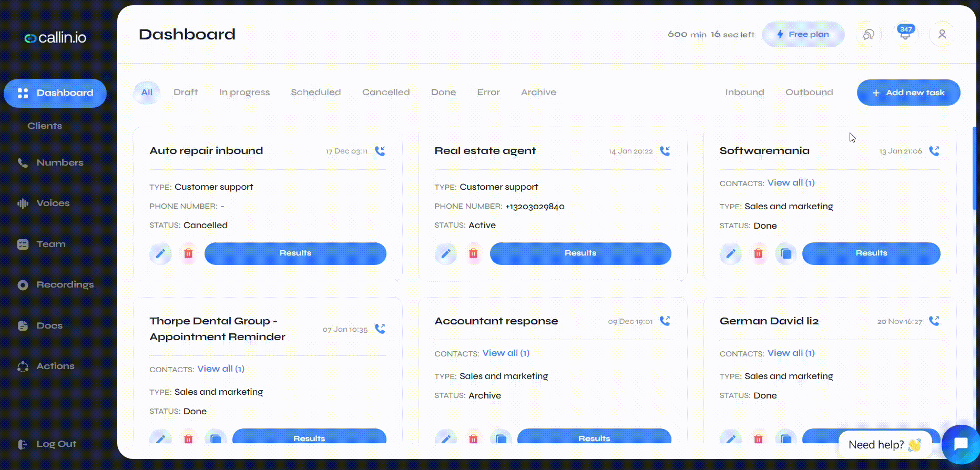
Task: Open the Voices section
Action: pos(44,203)
